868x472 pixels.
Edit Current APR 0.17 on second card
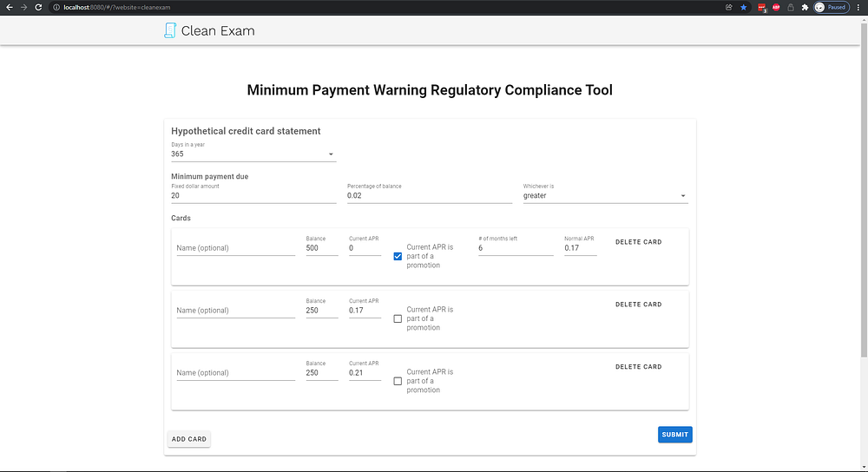point(365,311)
